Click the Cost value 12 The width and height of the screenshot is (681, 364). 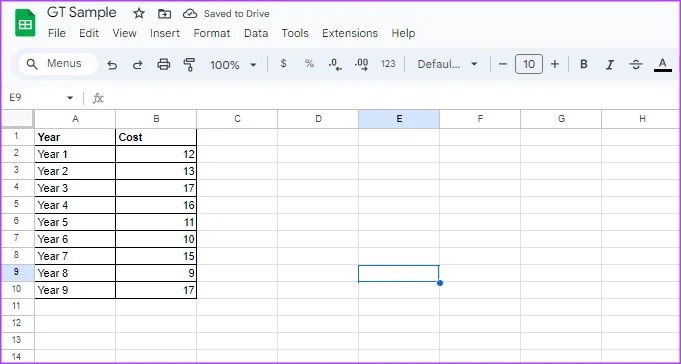(x=156, y=154)
